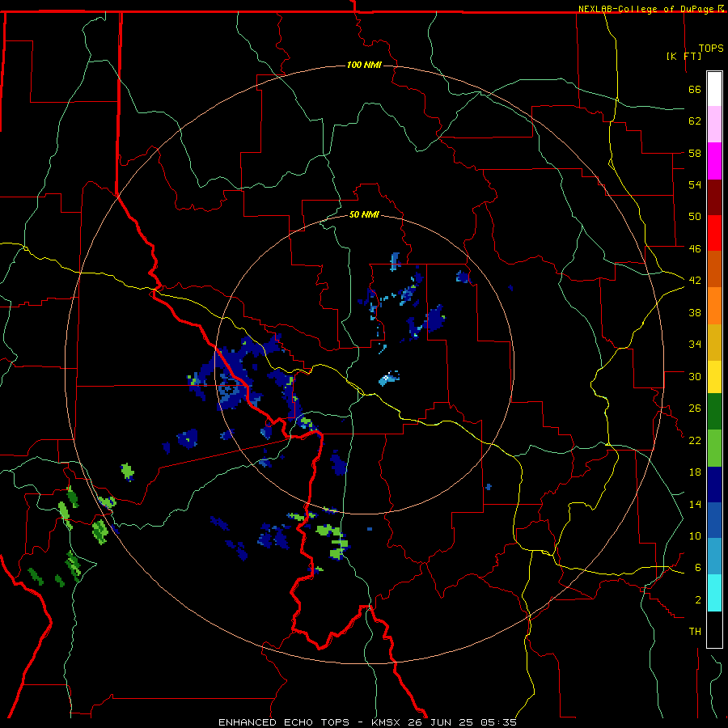Image resolution: width=728 pixels, height=728 pixels.
Task: Click the legend value 26
Action: tap(695, 408)
